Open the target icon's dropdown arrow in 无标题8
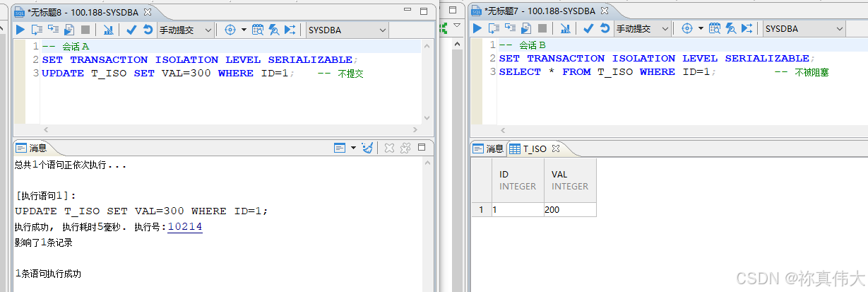Screen dimensions: 868x292 pos(244,30)
